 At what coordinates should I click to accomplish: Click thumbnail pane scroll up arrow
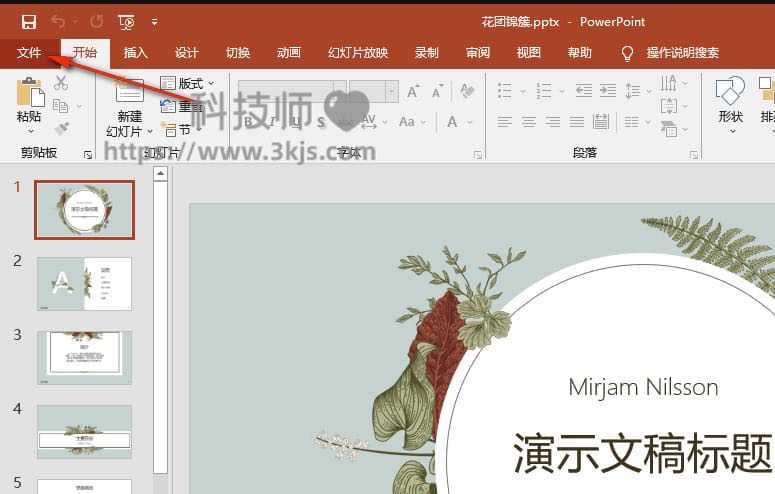coord(160,174)
